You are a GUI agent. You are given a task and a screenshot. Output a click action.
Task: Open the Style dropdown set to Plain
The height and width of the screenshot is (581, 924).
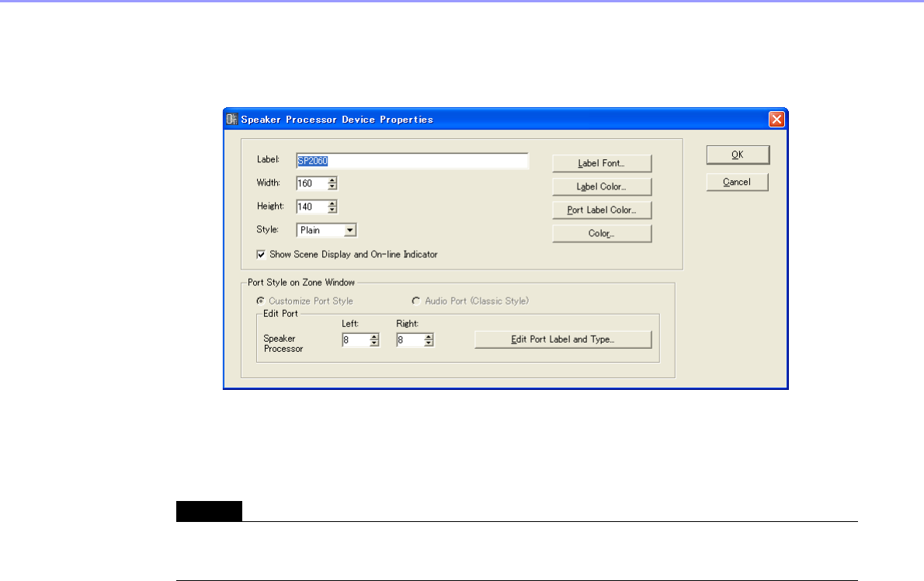coord(326,230)
